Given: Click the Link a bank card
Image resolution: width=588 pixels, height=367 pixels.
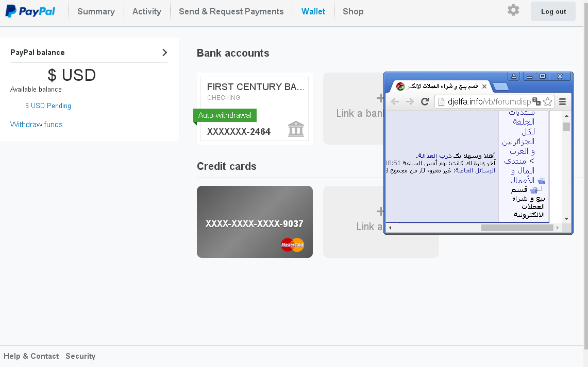Looking at the screenshot, I should coord(353,109).
